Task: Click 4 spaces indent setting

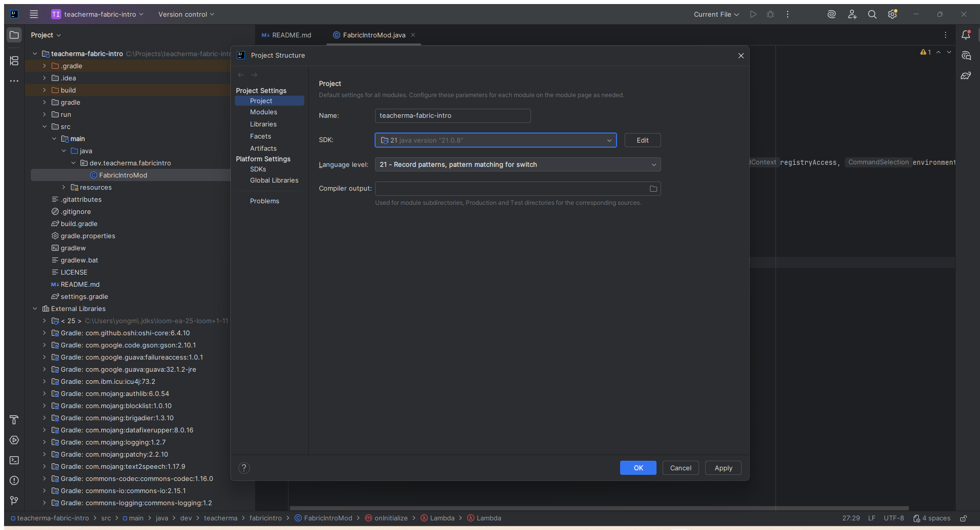Action: click(x=932, y=518)
